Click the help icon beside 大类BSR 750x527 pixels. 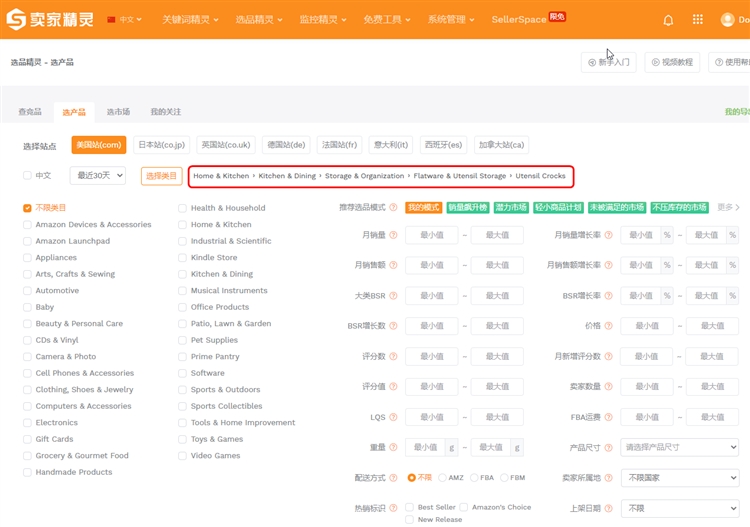click(393, 296)
